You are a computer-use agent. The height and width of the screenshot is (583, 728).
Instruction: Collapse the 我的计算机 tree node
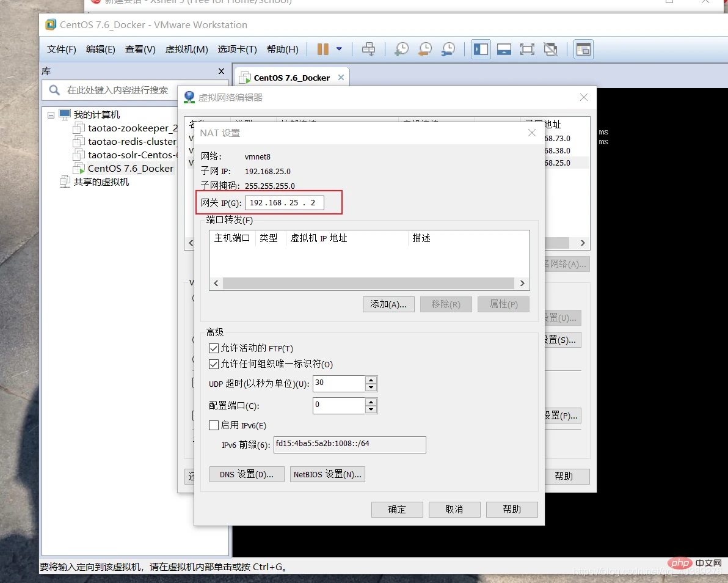click(x=51, y=115)
